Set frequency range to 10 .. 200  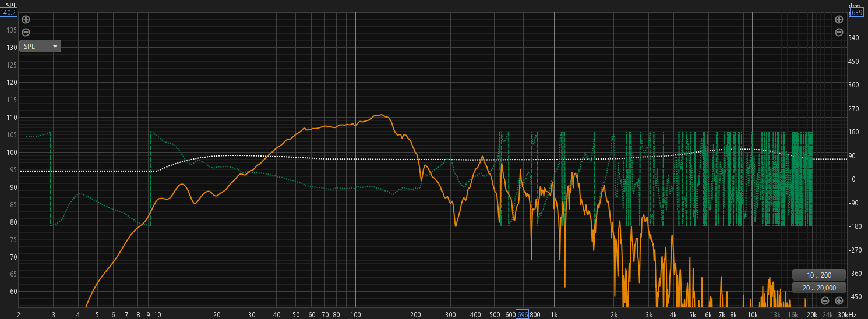tap(818, 275)
